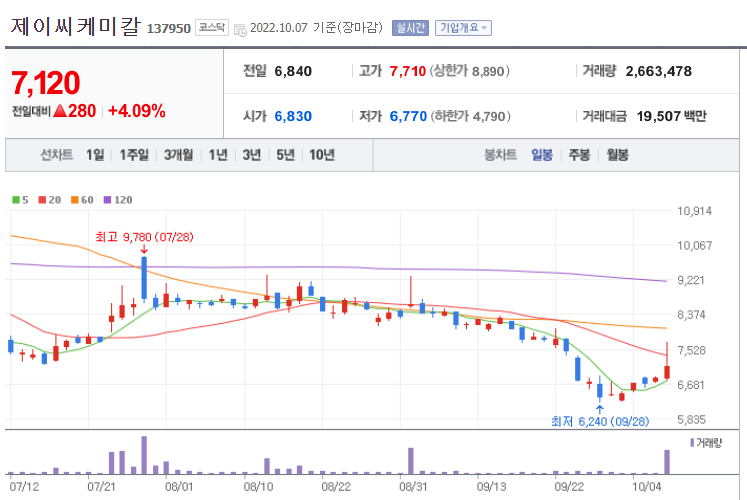Image resolution: width=747 pixels, height=500 pixels.
Task: Click the 10,914 price axis label
Action: click(x=695, y=211)
